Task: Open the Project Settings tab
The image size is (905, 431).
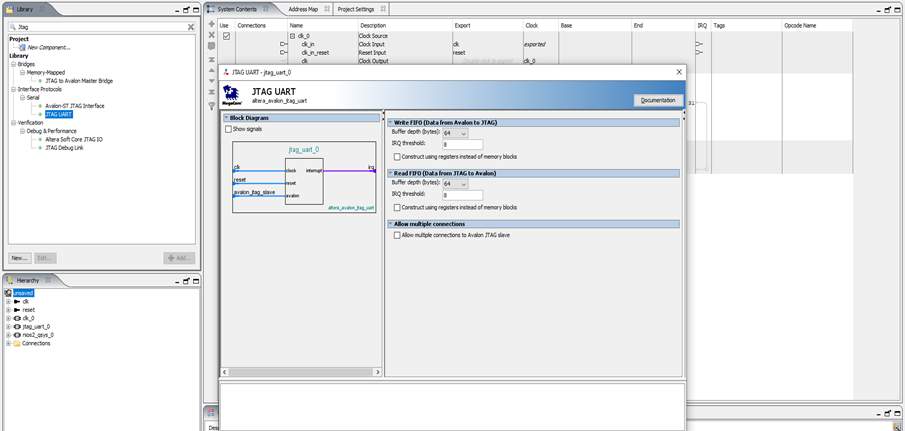Action: [x=358, y=9]
